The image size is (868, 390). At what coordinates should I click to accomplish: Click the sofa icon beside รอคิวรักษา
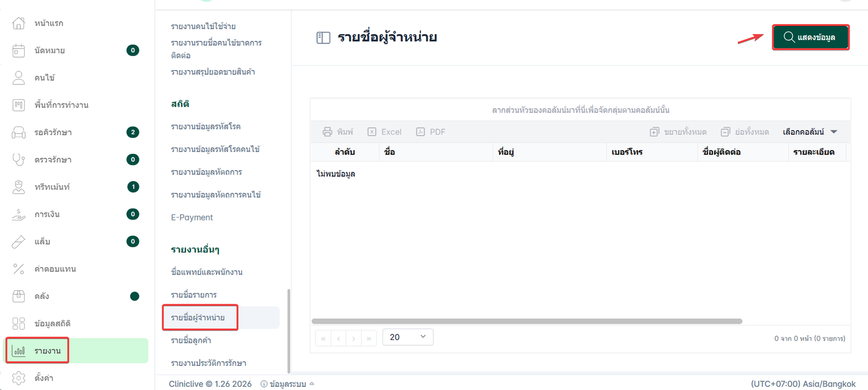click(19, 133)
